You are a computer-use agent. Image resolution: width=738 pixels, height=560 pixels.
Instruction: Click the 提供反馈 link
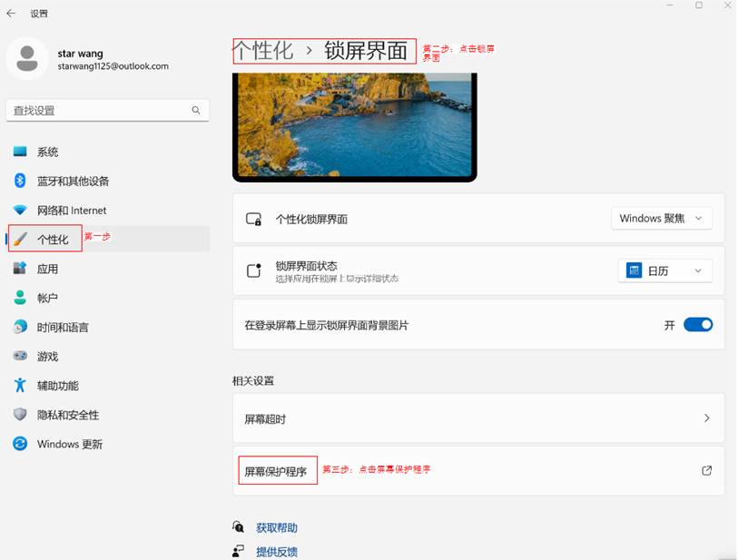tap(276, 552)
